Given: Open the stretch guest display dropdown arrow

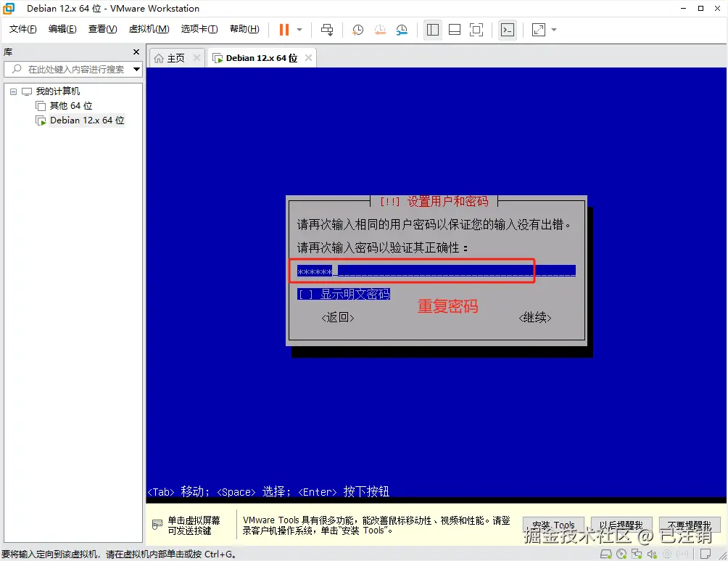Looking at the screenshot, I should point(553,30).
